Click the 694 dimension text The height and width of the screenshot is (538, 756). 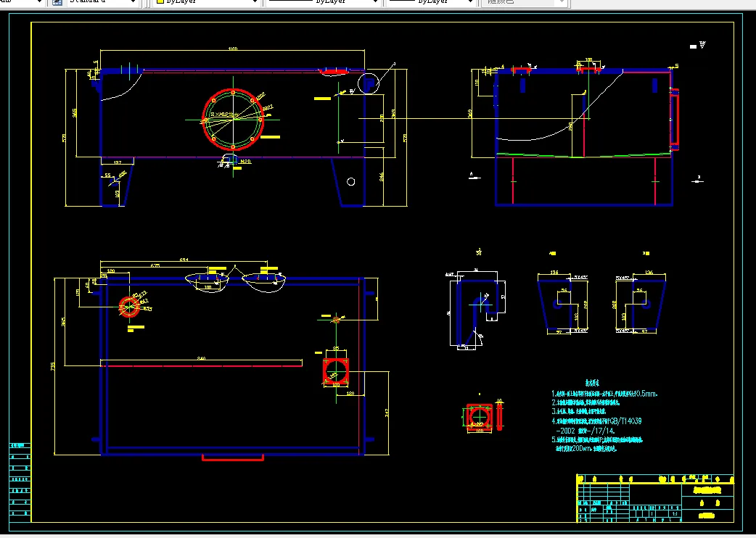pyautogui.click(x=184, y=260)
